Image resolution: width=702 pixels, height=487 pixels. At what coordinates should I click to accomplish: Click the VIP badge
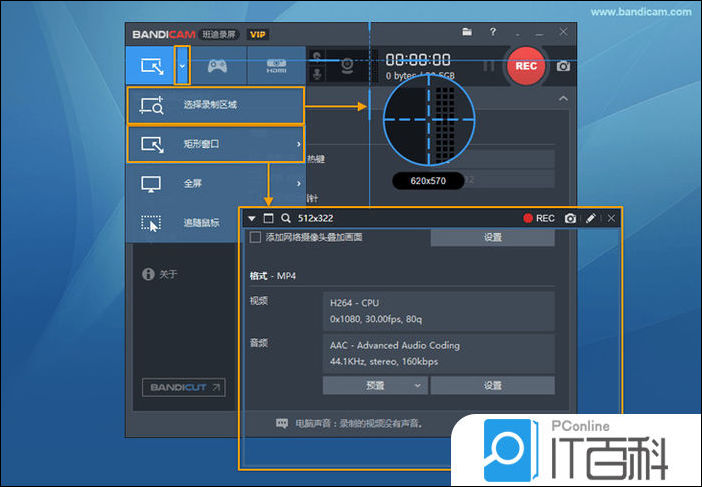(257, 34)
